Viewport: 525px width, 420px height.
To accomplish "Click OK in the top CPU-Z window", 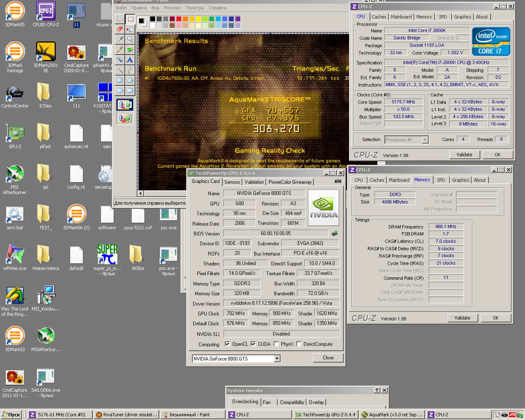I will (x=498, y=155).
